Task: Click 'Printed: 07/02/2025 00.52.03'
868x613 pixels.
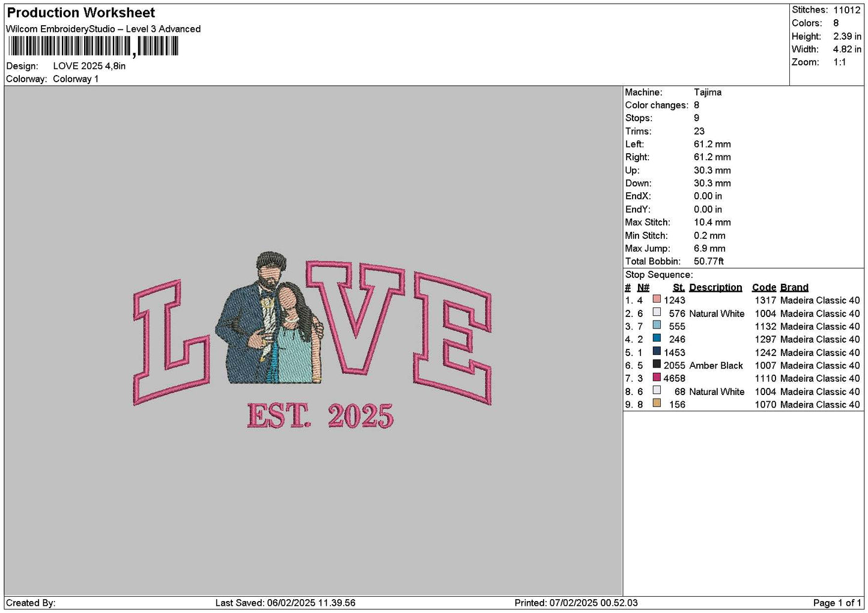Action: coord(576,603)
